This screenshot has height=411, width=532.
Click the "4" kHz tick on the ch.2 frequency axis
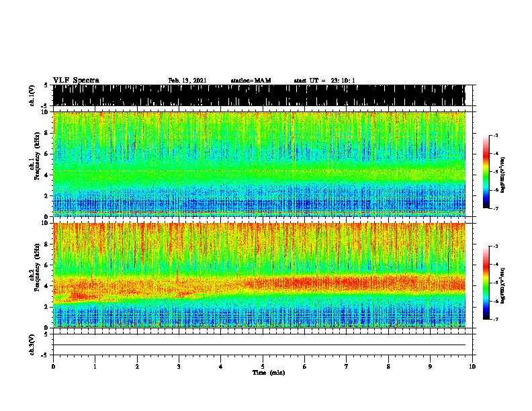click(48, 286)
